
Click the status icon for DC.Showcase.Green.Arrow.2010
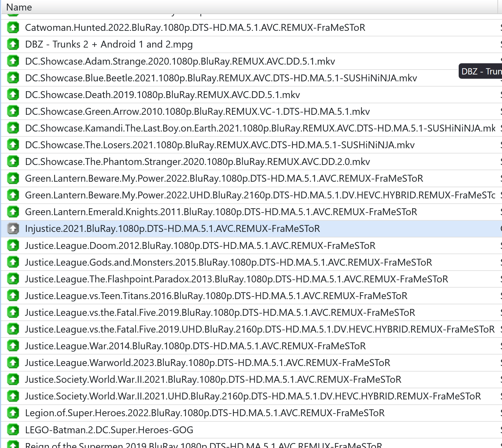pyautogui.click(x=13, y=112)
